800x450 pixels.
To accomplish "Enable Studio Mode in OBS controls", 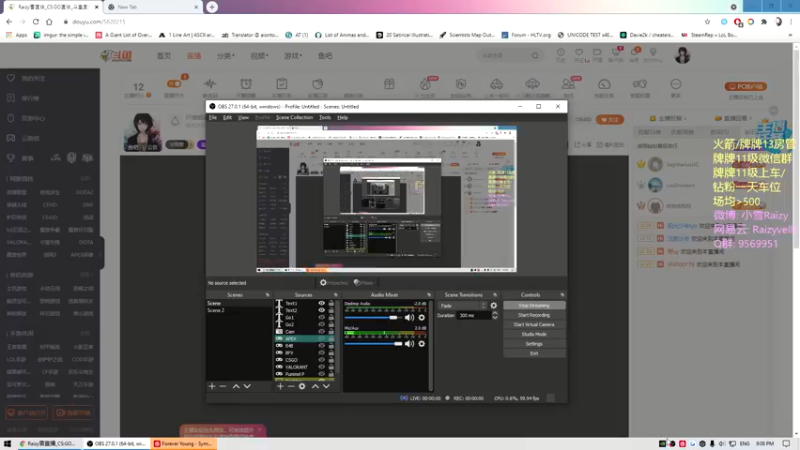I will click(534, 334).
